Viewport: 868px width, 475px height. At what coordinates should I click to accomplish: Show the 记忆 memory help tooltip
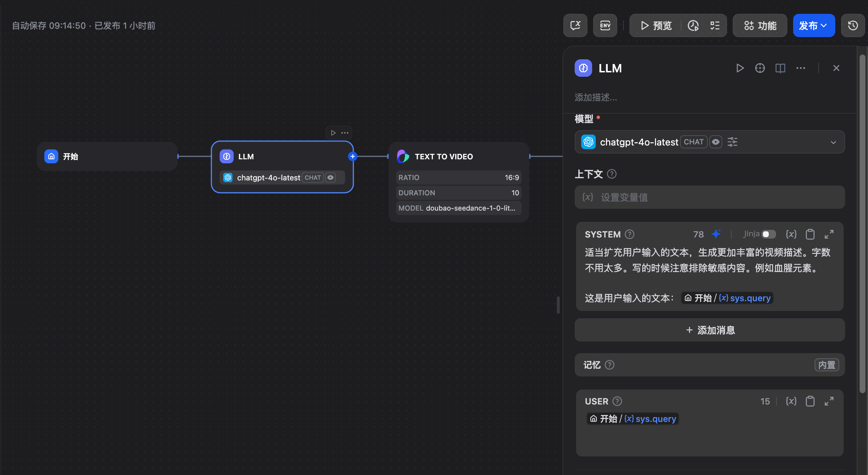click(x=610, y=365)
